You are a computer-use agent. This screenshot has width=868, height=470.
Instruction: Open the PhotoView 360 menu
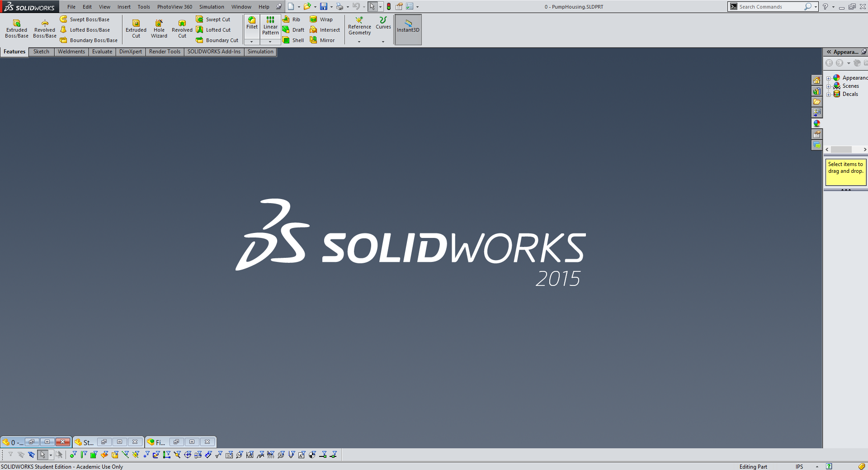point(175,7)
